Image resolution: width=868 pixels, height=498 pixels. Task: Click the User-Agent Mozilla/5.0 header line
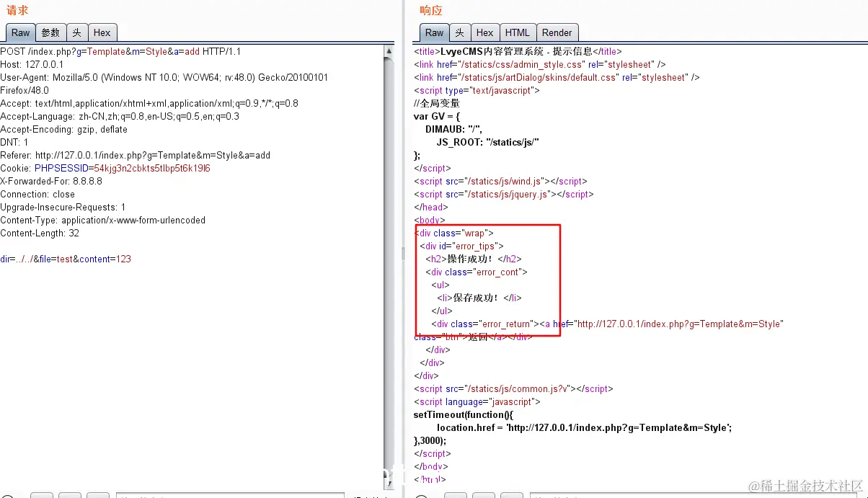[164, 78]
